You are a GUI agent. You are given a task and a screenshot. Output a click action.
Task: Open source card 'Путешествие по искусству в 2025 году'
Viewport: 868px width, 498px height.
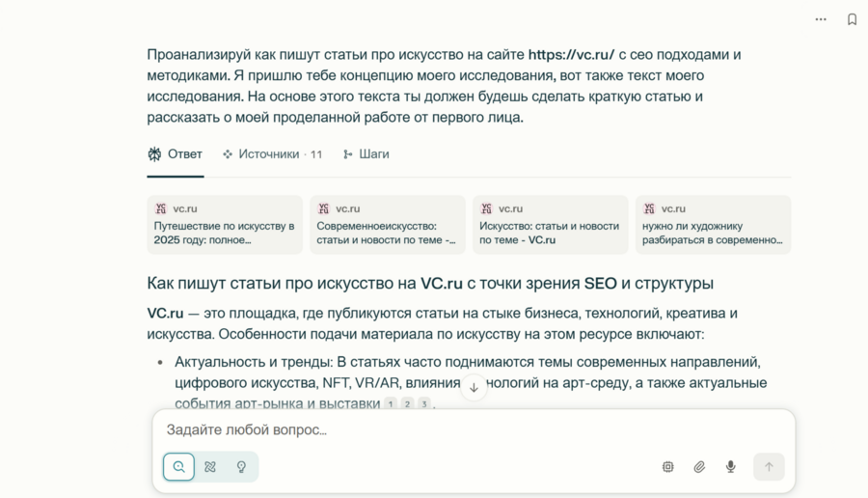(227, 225)
